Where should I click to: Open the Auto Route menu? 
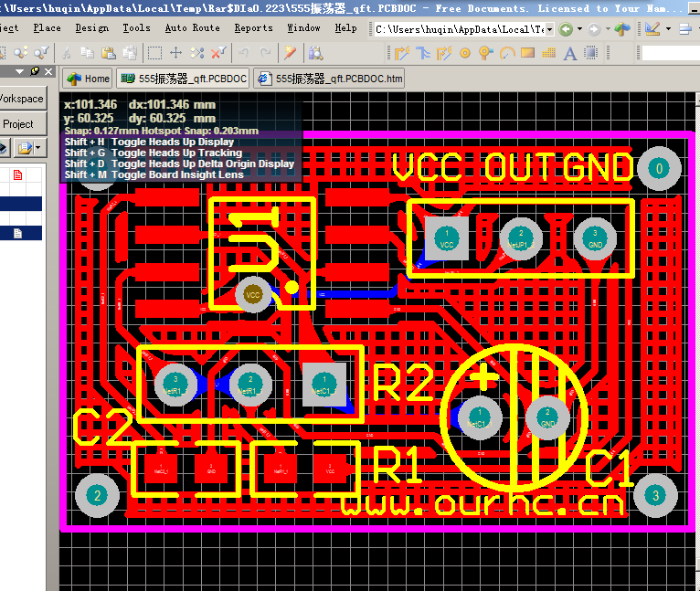click(x=193, y=27)
